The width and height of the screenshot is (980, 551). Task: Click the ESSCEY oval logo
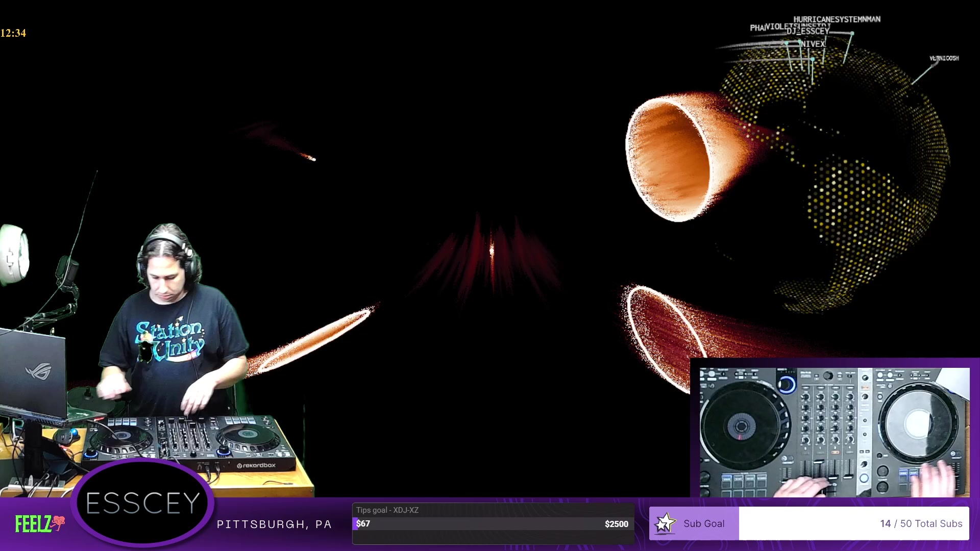point(142,503)
